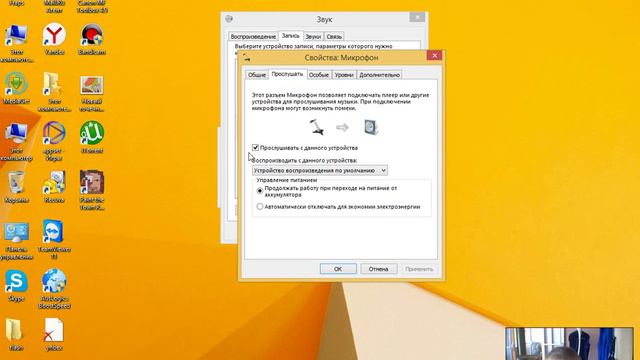Viewport: 640px width, 360px height.
Task: Select Продолжать работу при переходе на питание radio
Action: [x=260, y=191]
